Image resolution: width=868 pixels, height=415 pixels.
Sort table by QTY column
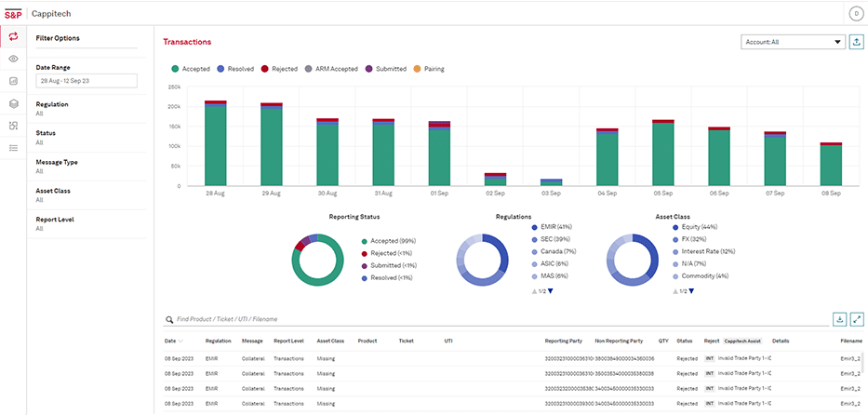(x=663, y=341)
